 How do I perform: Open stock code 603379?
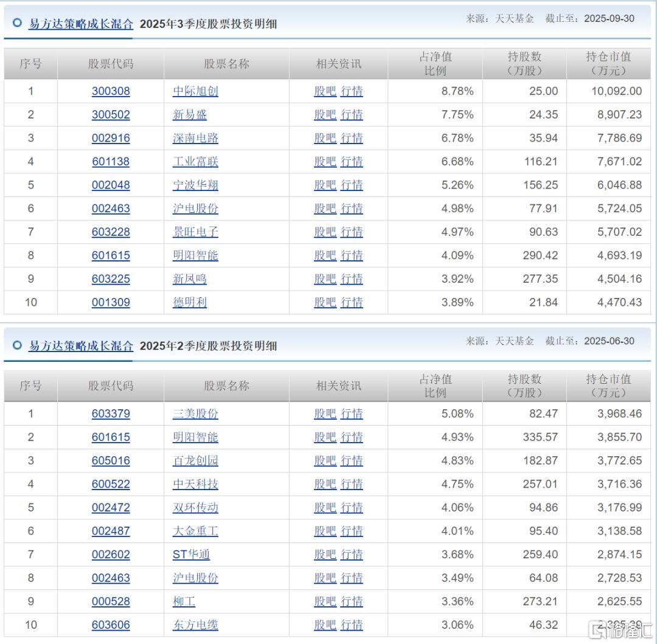point(111,414)
